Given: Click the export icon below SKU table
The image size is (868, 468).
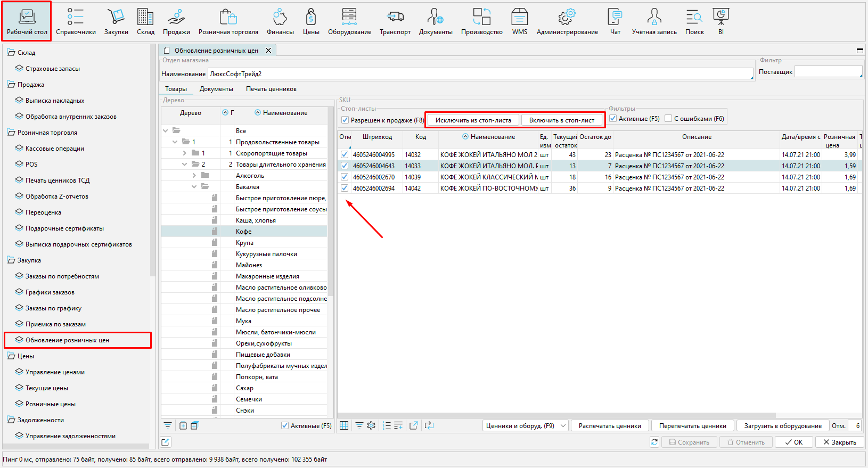Looking at the screenshot, I should (413, 425).
